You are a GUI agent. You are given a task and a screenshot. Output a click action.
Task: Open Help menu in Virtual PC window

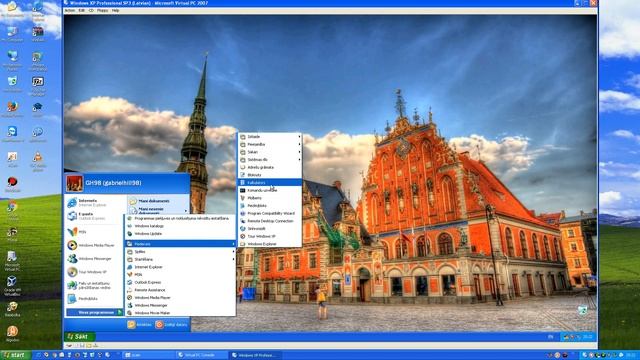(x=116, y=10)
